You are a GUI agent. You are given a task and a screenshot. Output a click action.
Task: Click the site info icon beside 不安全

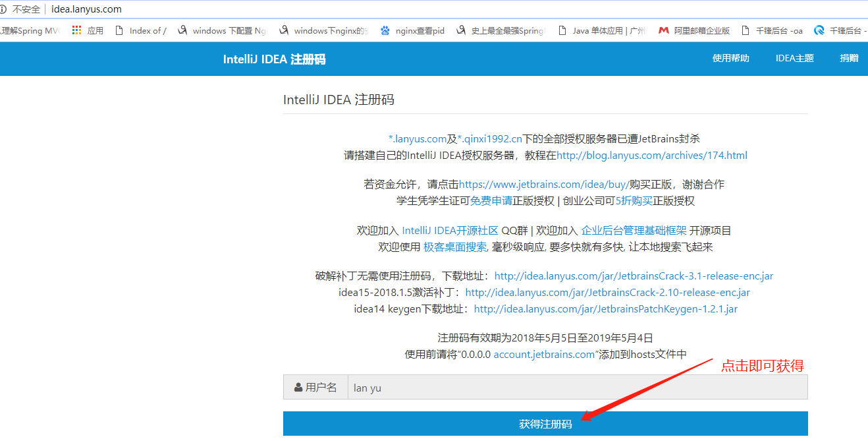tap(3, 9)
